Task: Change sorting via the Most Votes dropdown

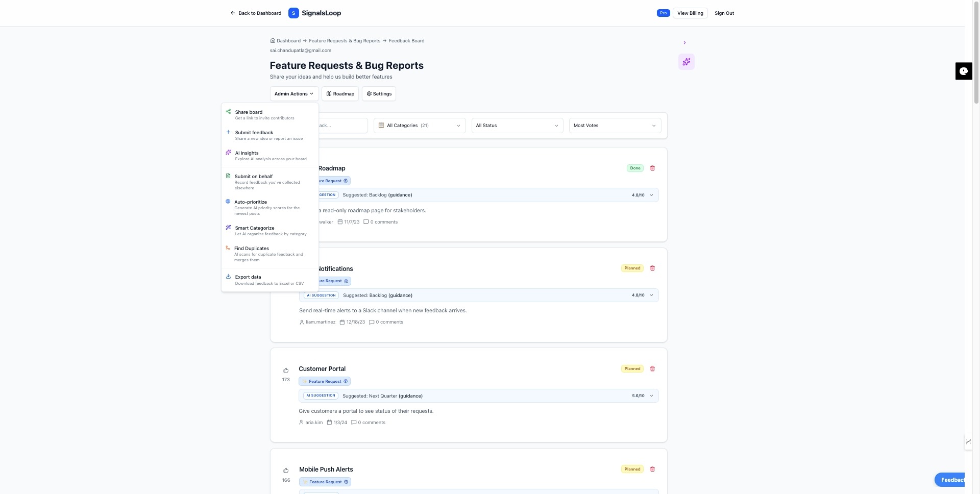Action: (615, 125)
